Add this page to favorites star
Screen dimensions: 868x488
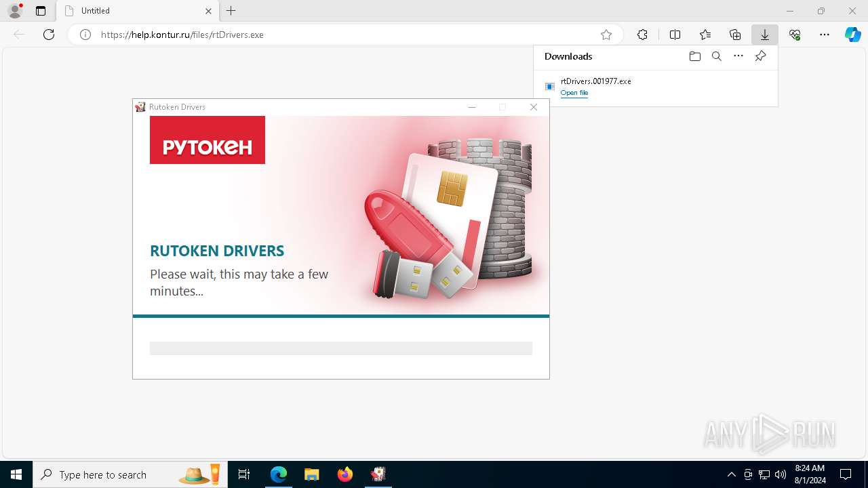coord(606,35)
